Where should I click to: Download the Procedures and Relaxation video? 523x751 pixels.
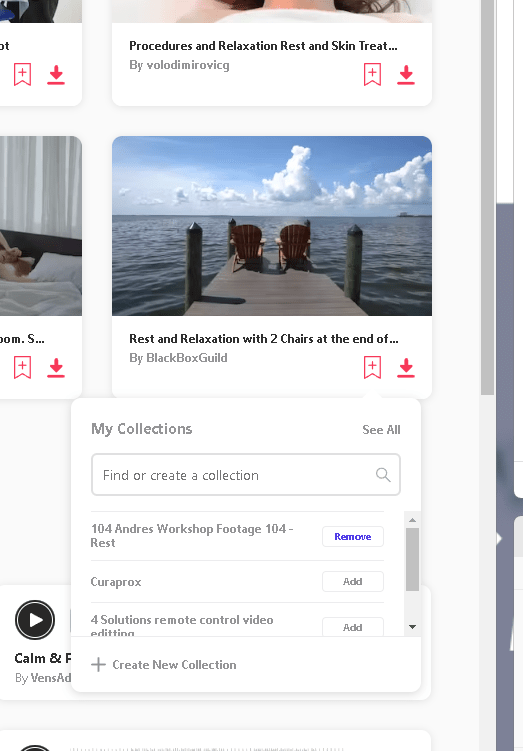pos(406,75)
